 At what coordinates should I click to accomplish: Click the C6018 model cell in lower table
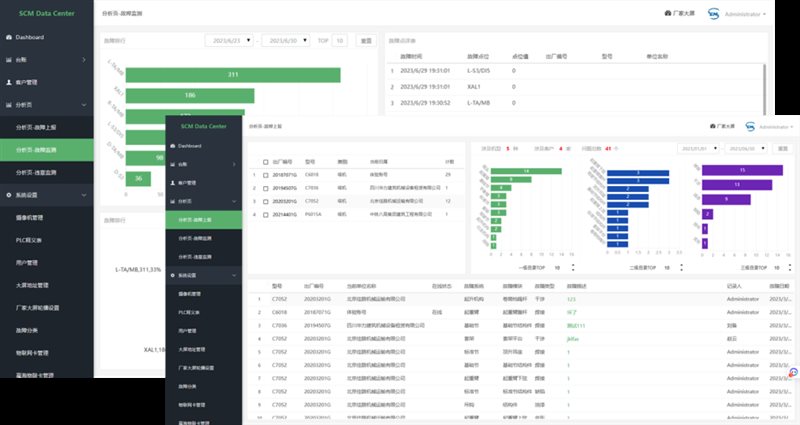coord(279,312)
